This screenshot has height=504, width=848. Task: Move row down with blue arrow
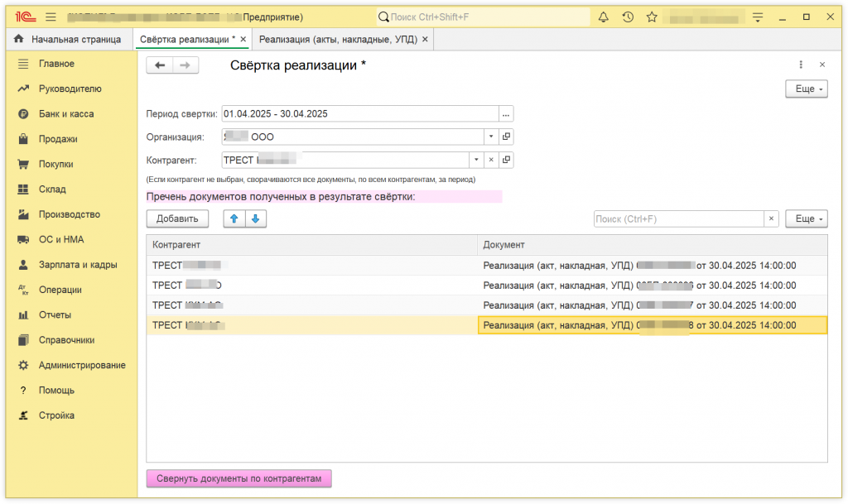[x=256, y=218]
